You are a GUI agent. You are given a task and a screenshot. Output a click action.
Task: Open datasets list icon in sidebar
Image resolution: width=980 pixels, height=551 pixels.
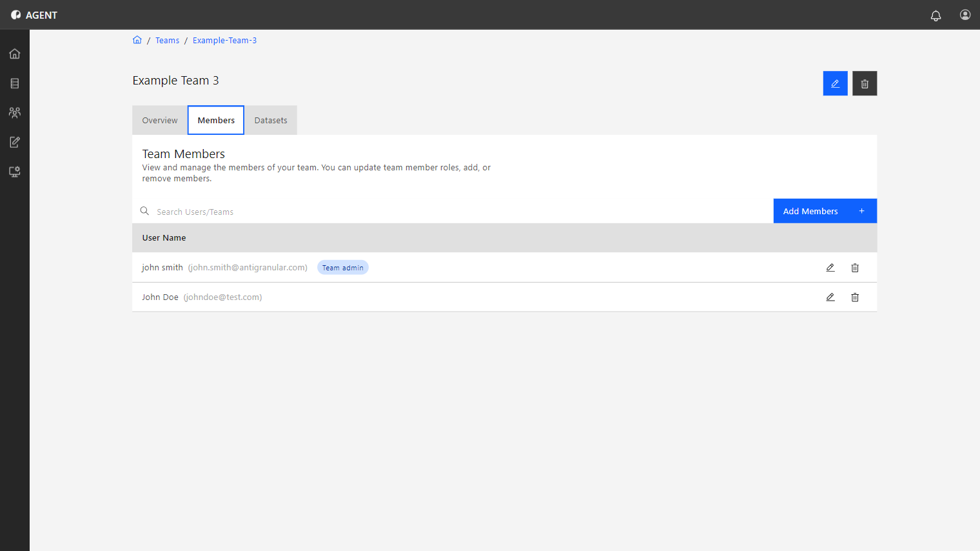click(x=15, y=83)
